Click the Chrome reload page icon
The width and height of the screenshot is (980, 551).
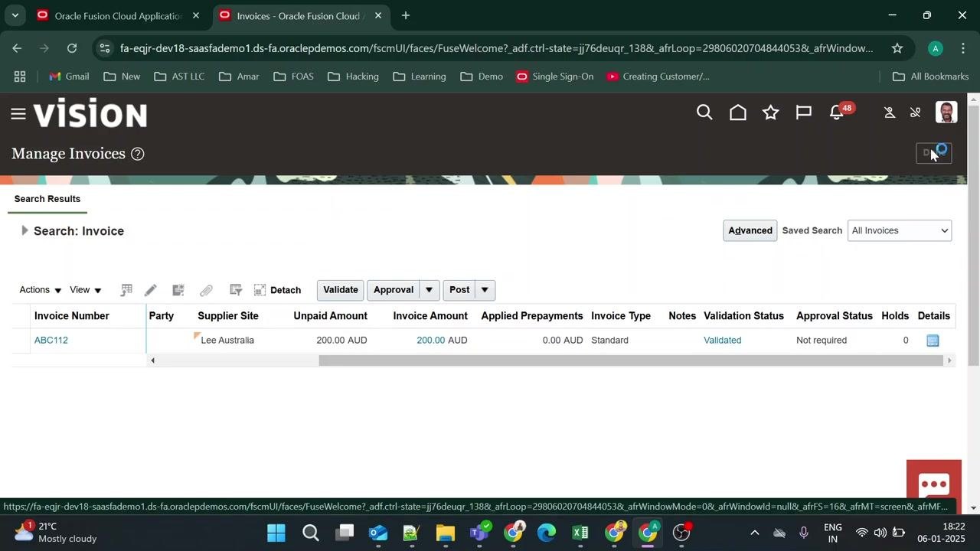click(72, 48)
